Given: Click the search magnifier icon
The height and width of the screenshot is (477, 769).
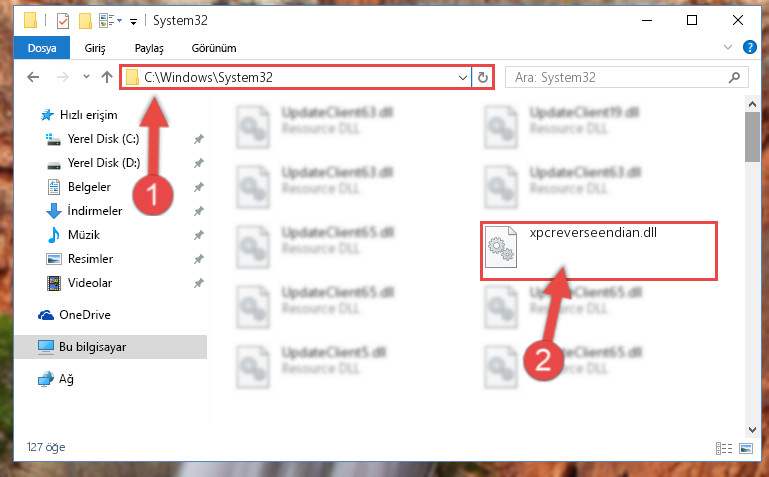Looking at the screenshot, I should [x=734, y=77].
